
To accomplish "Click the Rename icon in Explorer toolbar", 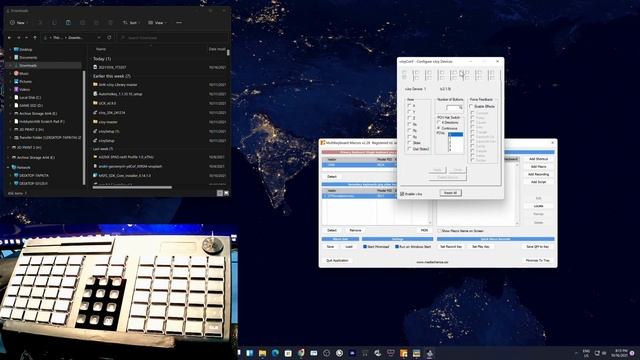I will pyautogui.click(x=82, y=23).
